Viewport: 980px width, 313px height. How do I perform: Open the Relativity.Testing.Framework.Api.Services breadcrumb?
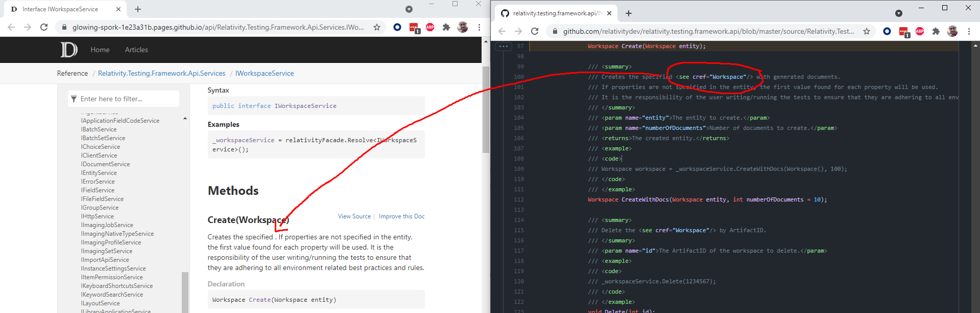[161, 73]
